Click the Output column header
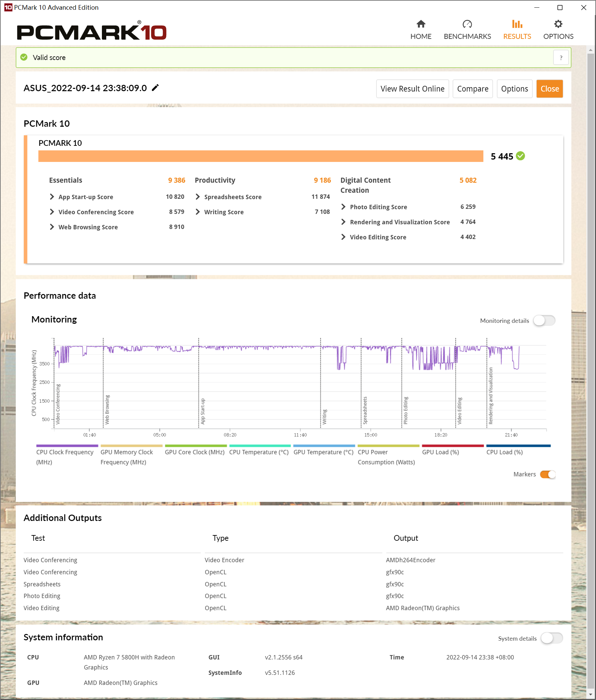Image resolution: width=596 pixels, height=700 pixels. [x=406, y=538]
